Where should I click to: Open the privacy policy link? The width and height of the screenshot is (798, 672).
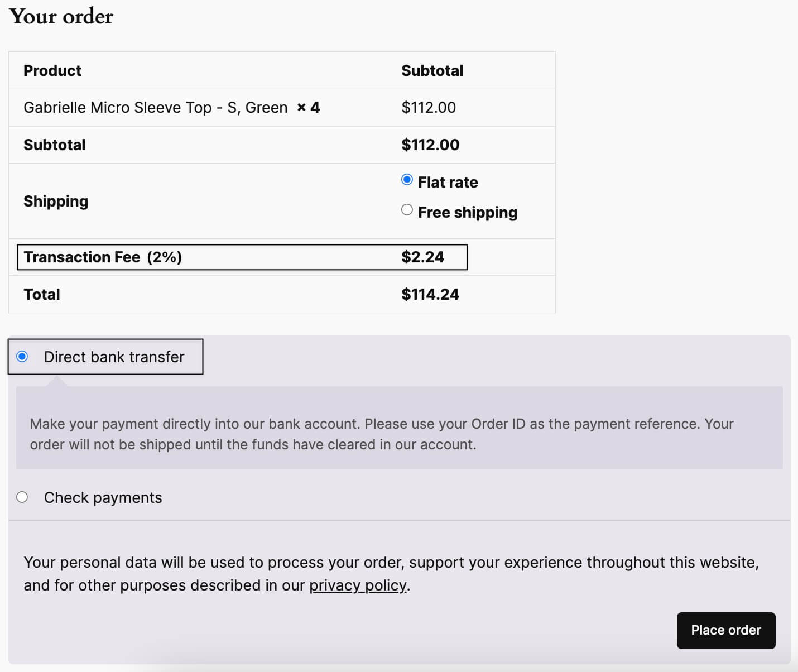[357, 585]
